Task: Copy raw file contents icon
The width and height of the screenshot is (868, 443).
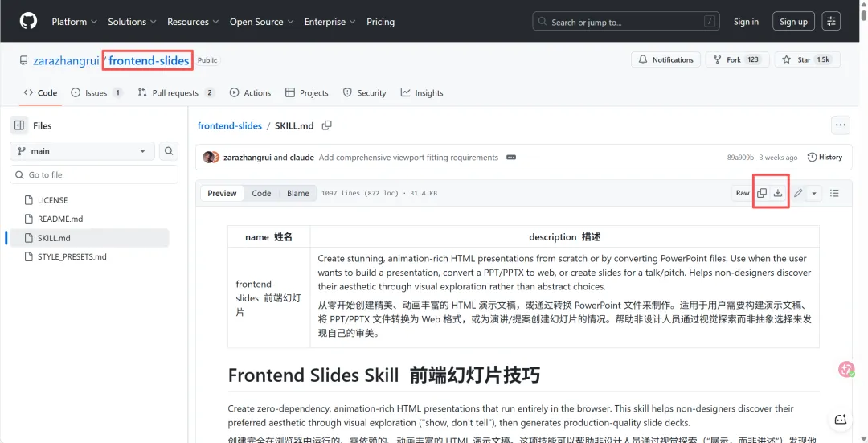Action: coord(762,193)
